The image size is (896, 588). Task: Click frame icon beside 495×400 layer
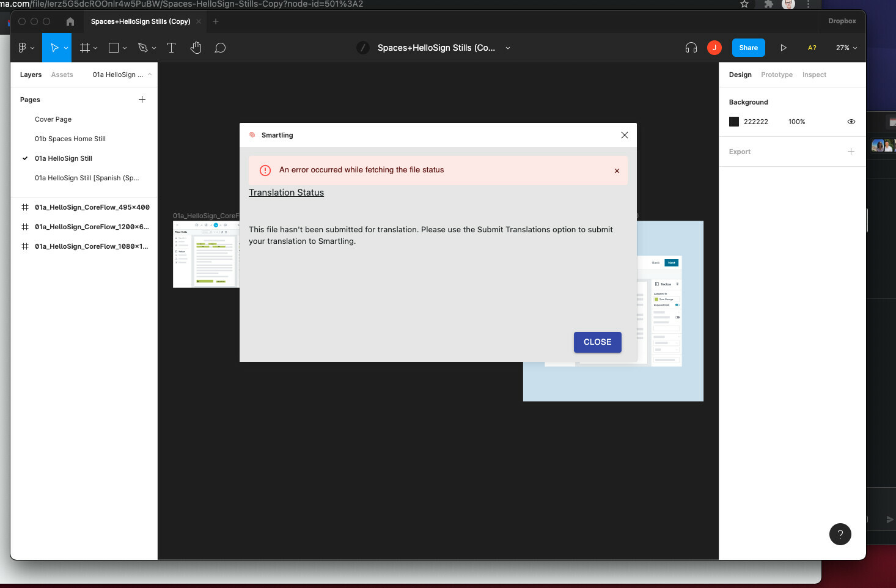coord(25,207)
